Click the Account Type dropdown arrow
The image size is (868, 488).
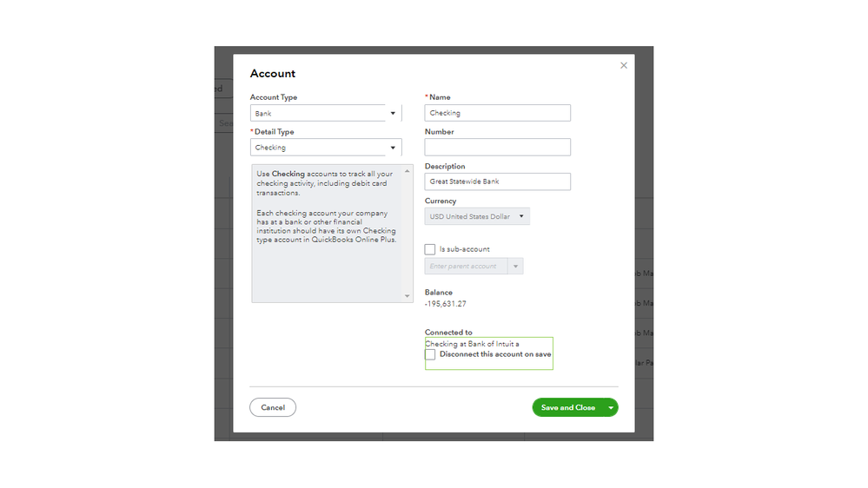click(393, 114)
